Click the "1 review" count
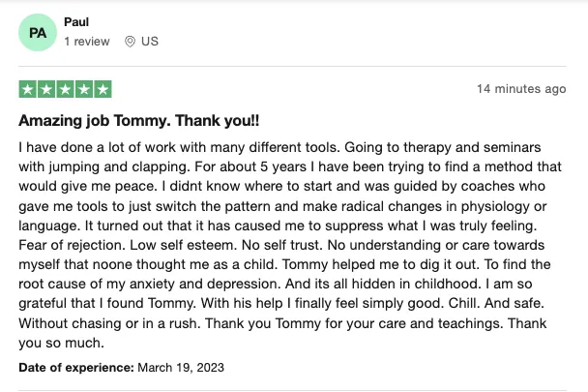The height and width of the screenshot is (392, 588). [x=87, y=42]
